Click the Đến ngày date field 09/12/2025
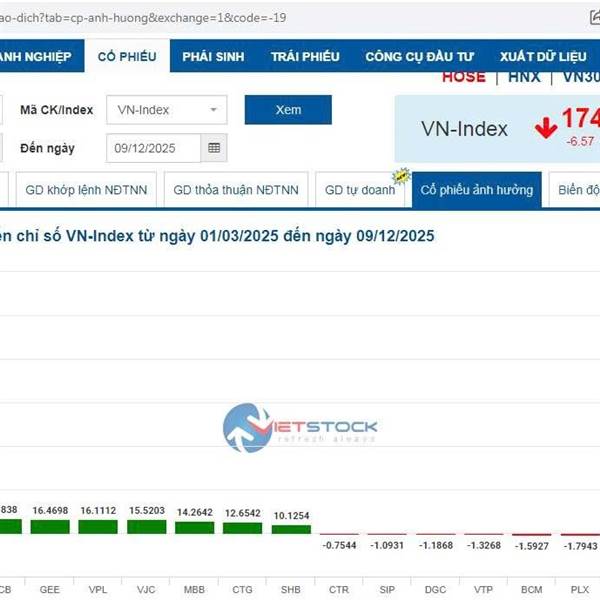This screenshot has height=600, width=600. pyautogui.click(x=153, y=148)
